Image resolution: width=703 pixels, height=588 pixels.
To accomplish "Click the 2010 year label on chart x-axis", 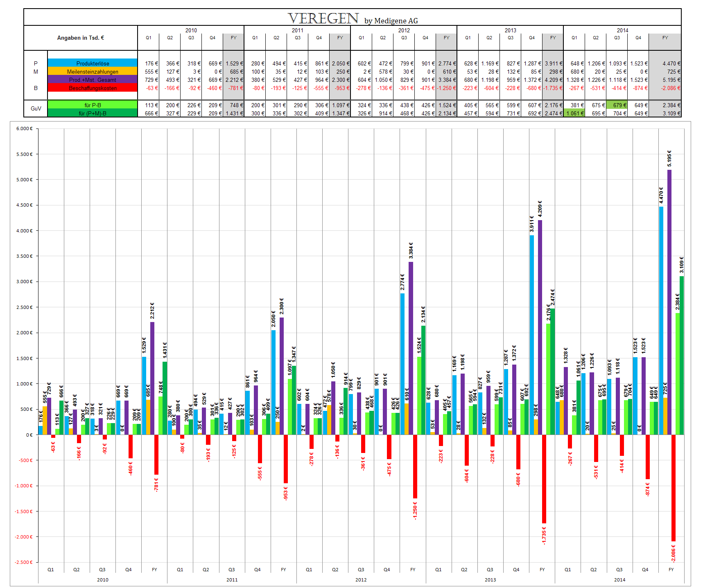I will click(103, 580).
